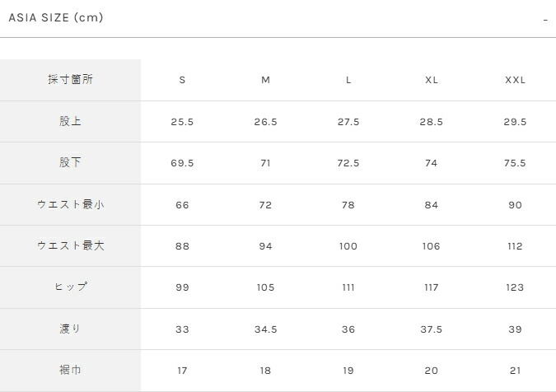
Task: Select the L size column header
Action: (x=348, y=80)
